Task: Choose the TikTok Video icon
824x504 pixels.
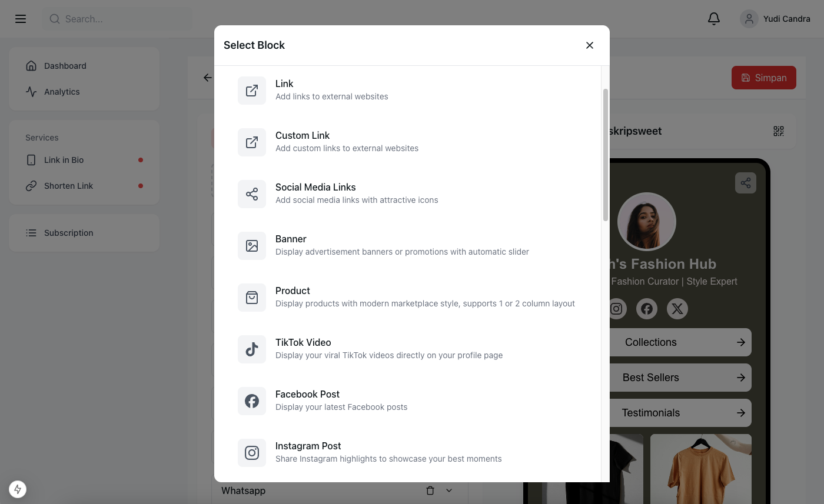Action: pos(252,349)
